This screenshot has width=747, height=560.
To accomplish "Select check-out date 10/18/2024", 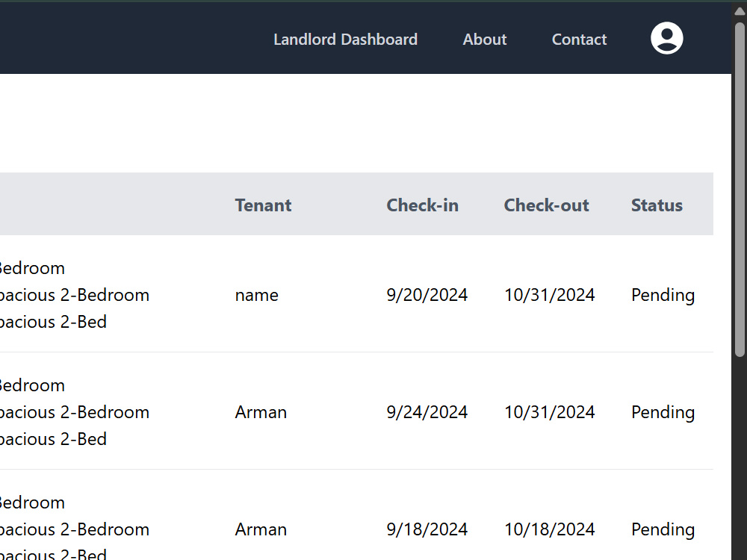I will coord(549,529).
